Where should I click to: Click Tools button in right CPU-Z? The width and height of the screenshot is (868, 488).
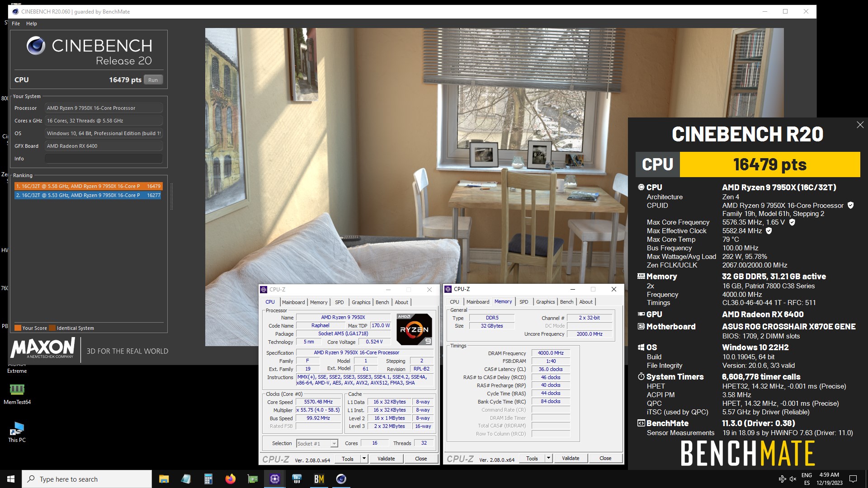532,458
